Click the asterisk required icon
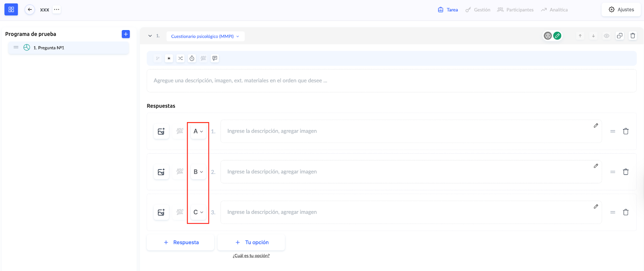 tap(169, 58)
